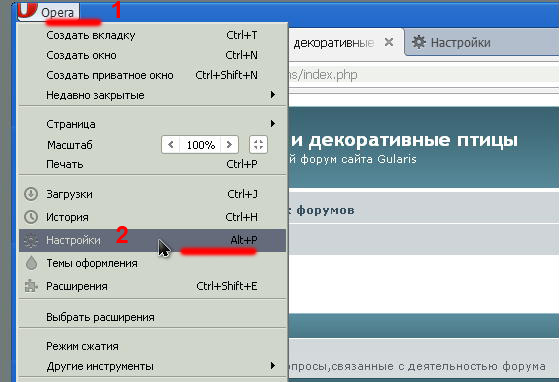Close the декоративные tab
Screen dimensions: 559x382
coord(389,42)
